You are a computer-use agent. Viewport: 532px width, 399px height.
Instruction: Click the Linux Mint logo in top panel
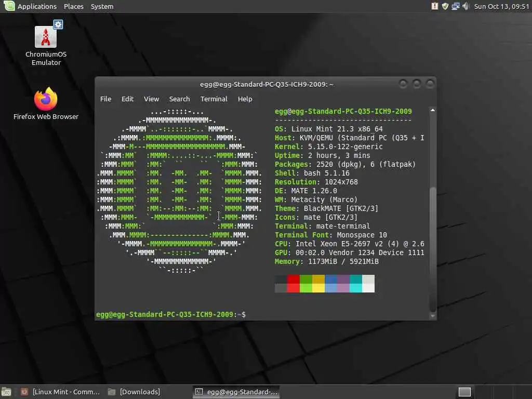click(9, 6)
